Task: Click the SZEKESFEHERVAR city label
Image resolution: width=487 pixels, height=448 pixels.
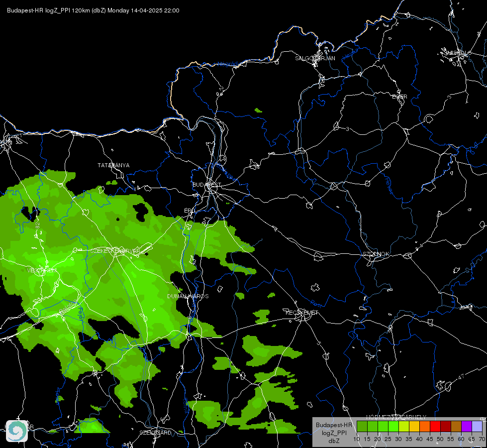Action: [x=115, y=250]
